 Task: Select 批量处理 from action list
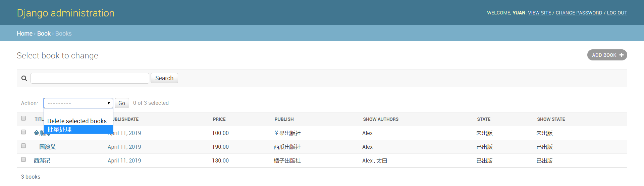tap(59, 130)
